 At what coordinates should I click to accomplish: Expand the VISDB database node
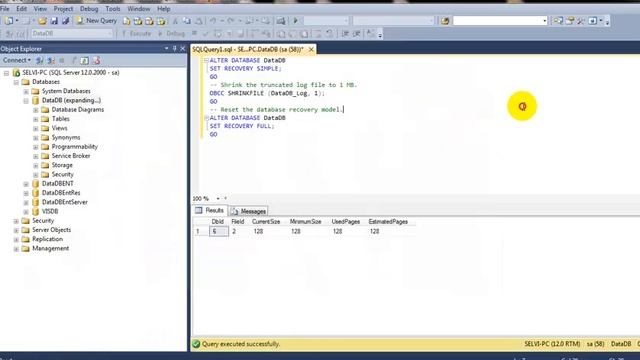pyautogui.click(x=26, y=212)
